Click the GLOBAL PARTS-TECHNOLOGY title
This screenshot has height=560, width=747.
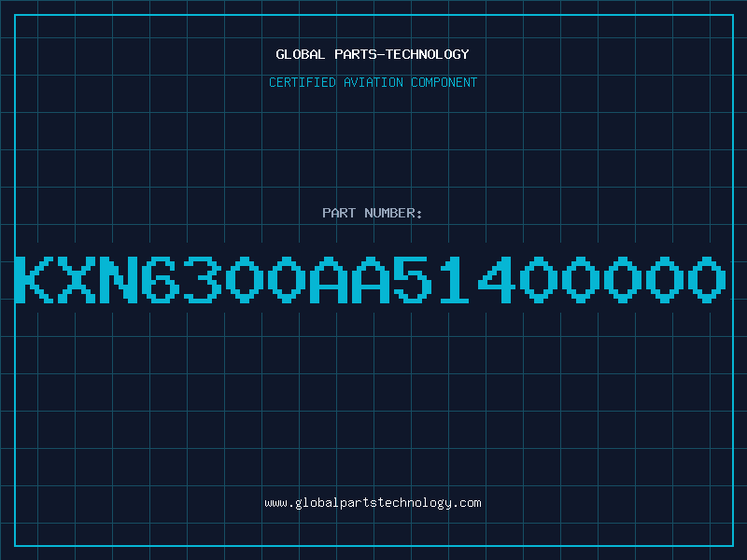(x=373, y=54)
